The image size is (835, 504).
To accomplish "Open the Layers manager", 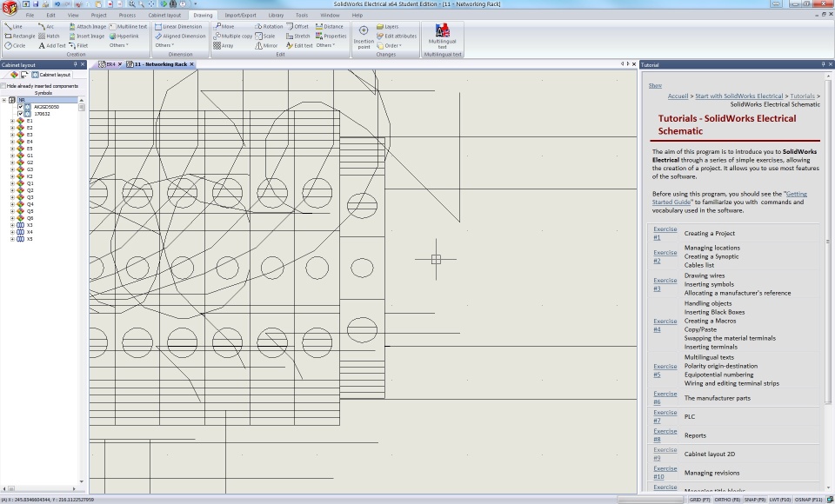I will click(x=387, y=27).
